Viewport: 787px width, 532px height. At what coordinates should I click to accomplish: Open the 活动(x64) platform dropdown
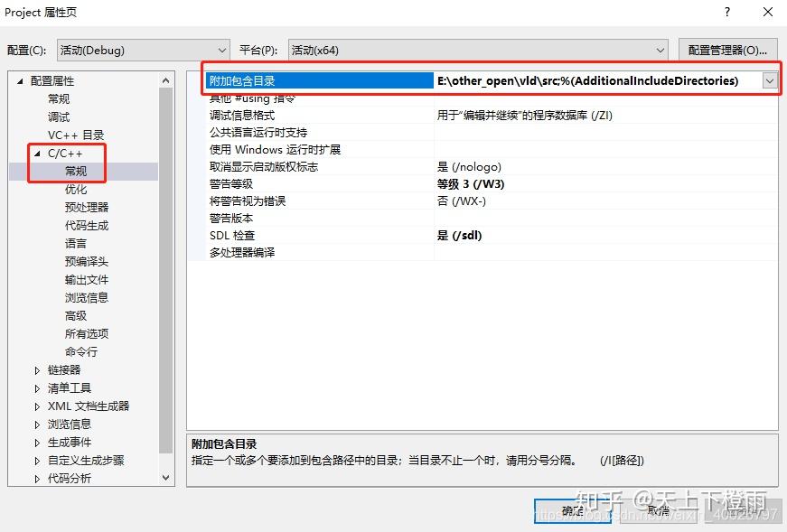[x=659, y=50]
